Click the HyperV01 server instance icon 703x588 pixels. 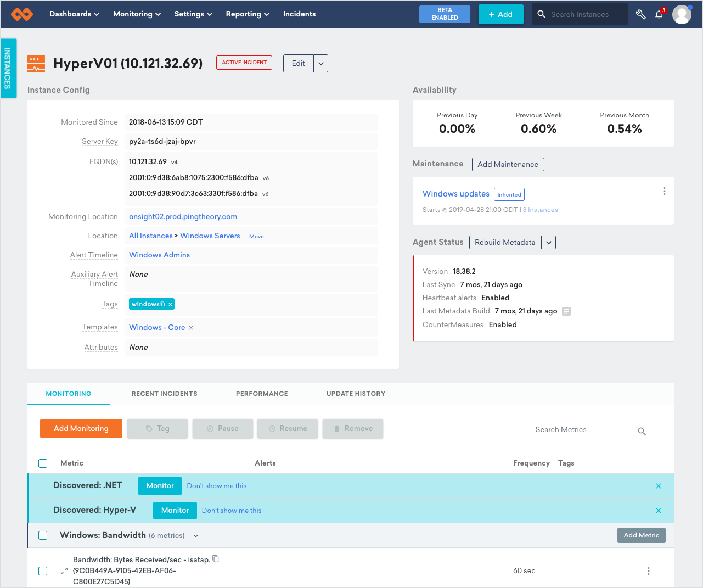36,64
